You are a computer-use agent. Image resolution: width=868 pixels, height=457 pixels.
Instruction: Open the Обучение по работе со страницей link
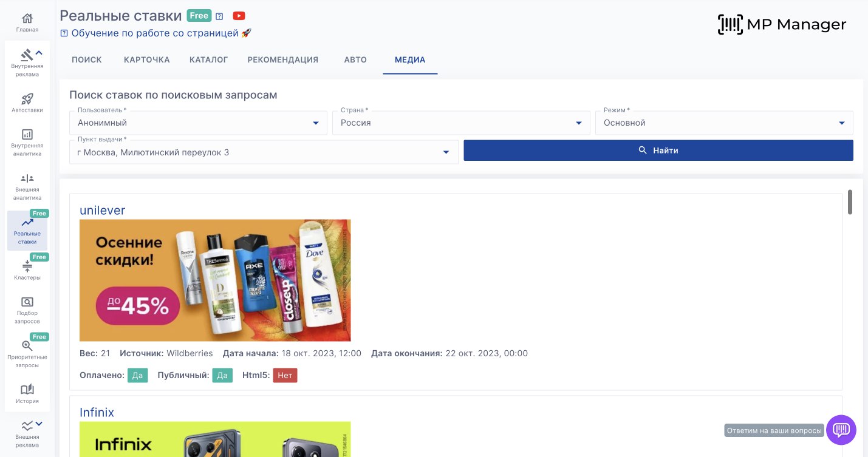coord(155,33)
